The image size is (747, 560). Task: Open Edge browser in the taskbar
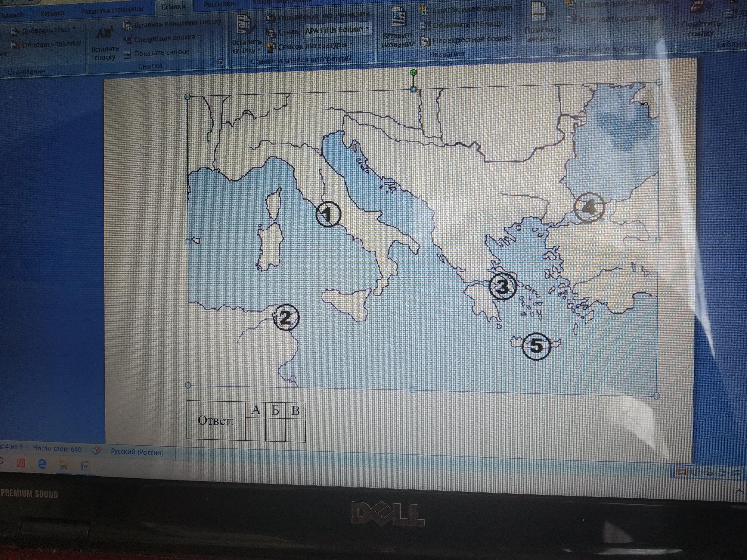pyautogui.click(x=42, y=464)
